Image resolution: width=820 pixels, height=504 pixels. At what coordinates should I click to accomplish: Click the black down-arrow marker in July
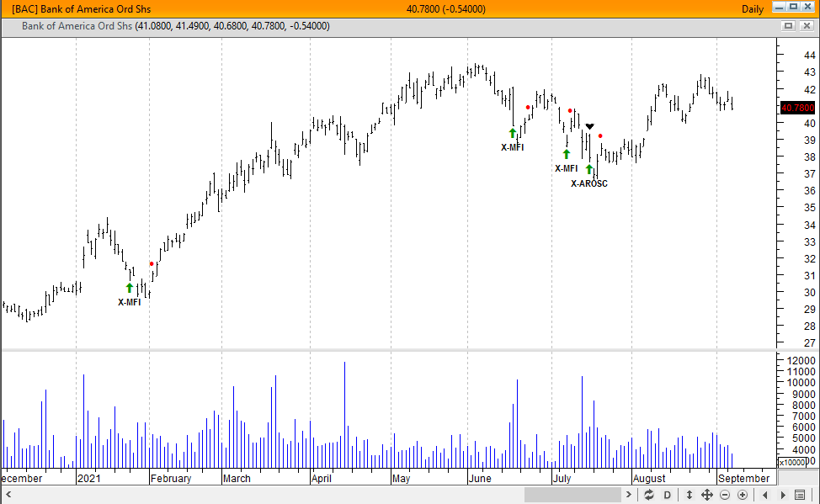589,126
